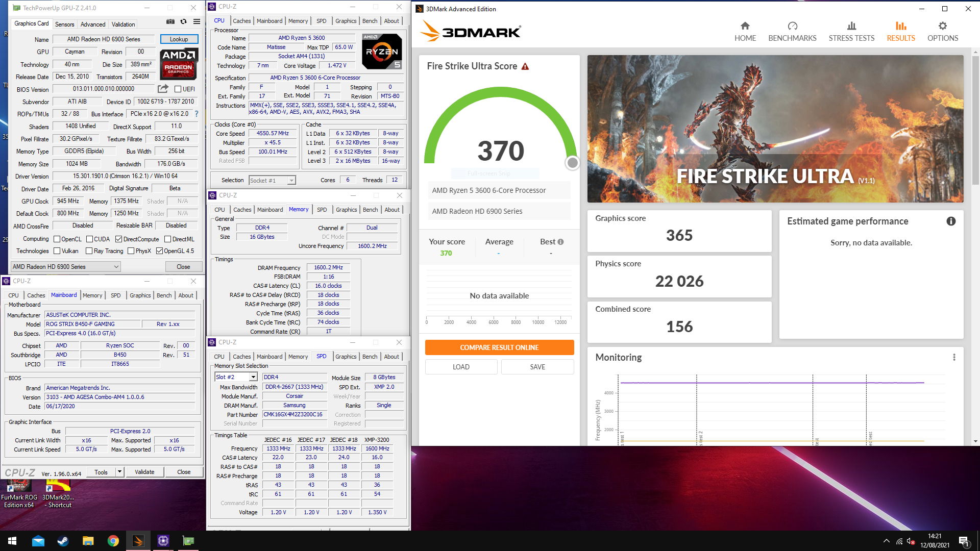This screenshot has height=551, width=980.
Task: Switch to the Sensors tab in GPU-Z
Action: (65, 24)
